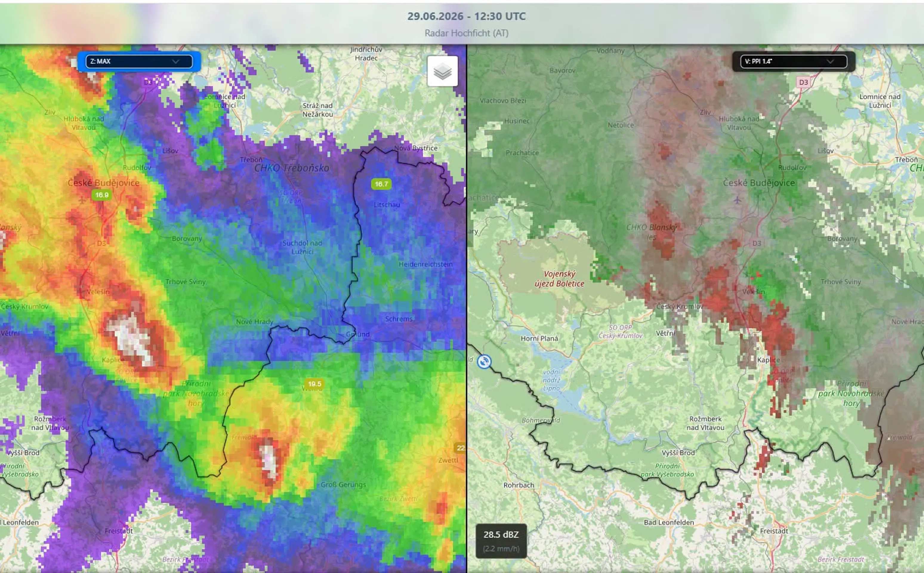The image size is (924, 573).
Task: Click the Nová Bystřice map label
Action: [416, 148]
